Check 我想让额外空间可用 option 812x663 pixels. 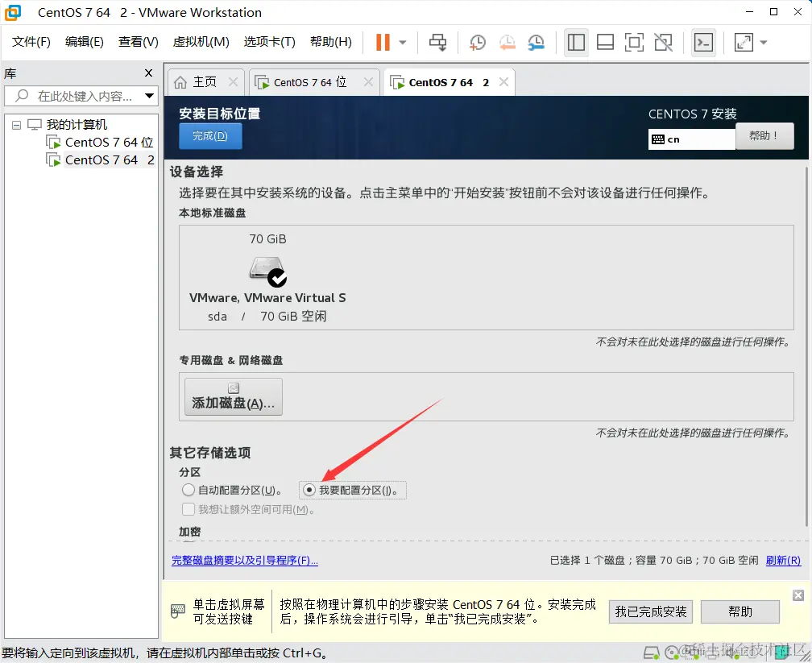coord(188,509)
